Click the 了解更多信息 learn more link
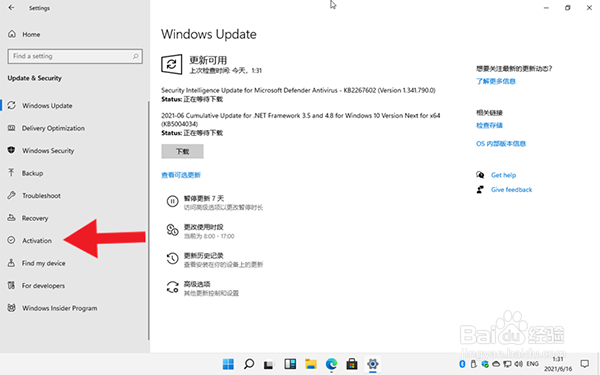The height and width of the screenshot is (375, 600). (x=496, y=81)
